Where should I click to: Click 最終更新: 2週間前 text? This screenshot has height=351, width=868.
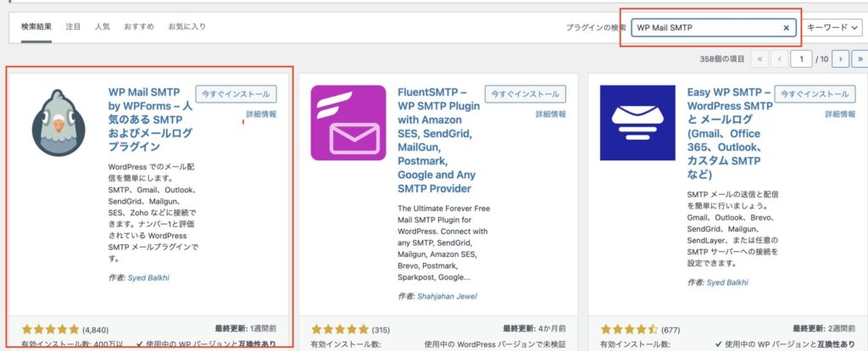[824, 328]
